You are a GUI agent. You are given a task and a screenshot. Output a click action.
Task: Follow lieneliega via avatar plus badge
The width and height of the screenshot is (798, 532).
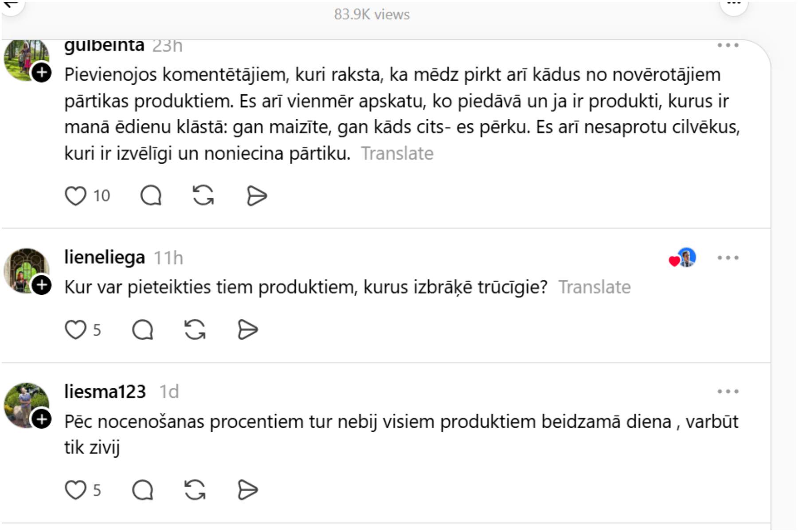coord(42,285)
